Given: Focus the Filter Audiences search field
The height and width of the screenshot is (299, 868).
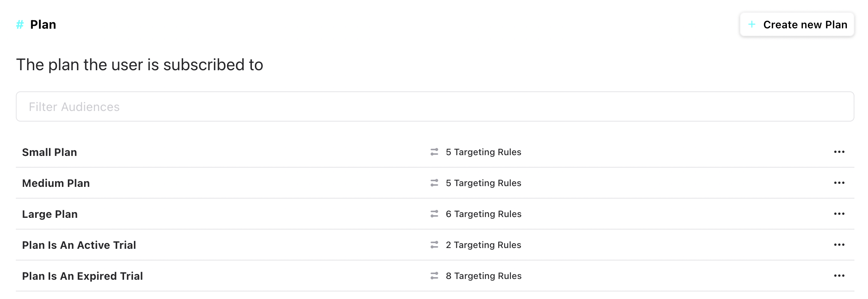Looking at the screenshot, I should point(435,106).
